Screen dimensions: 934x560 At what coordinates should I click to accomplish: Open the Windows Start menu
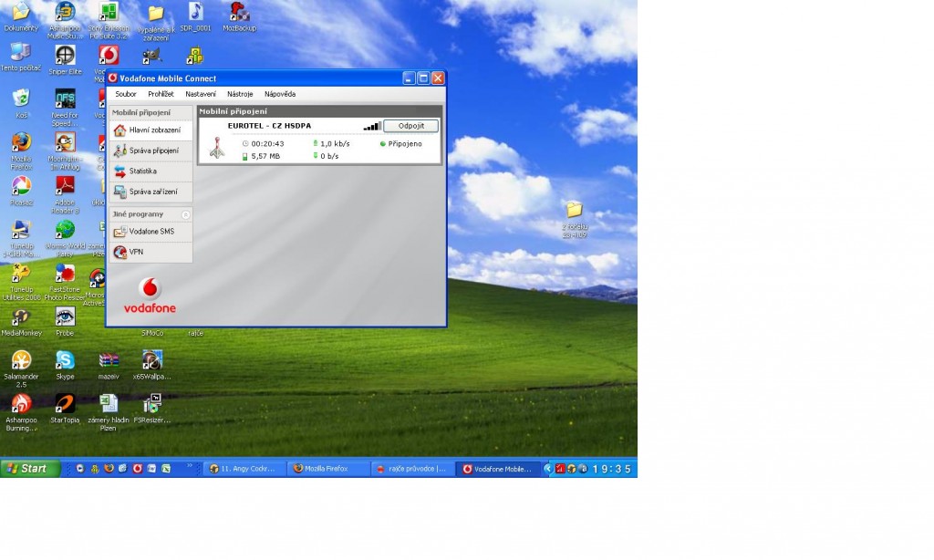click(30, 469)
